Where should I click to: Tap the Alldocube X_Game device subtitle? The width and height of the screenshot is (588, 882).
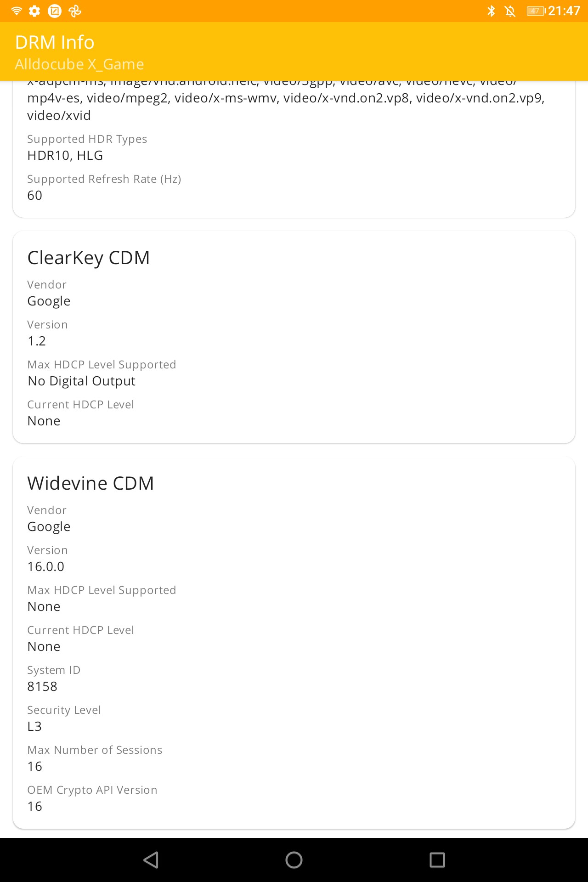point(79,64)
